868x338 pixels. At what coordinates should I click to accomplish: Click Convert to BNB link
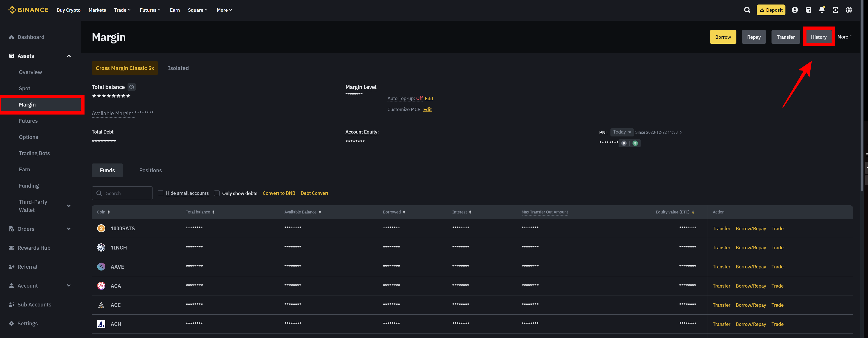(279, 193)
